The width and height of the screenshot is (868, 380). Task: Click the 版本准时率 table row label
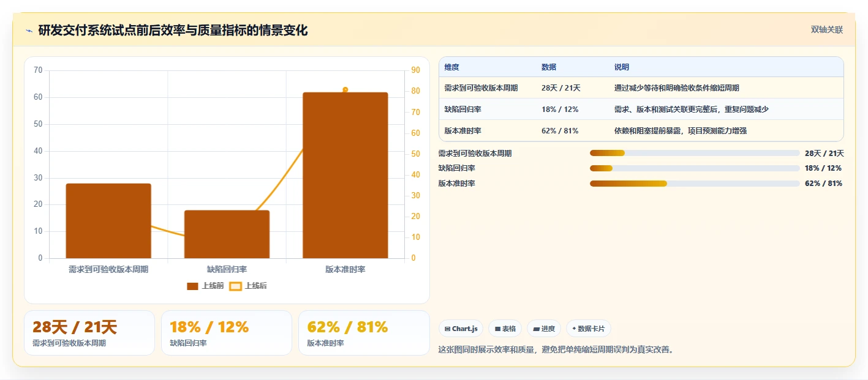[463, 131]
